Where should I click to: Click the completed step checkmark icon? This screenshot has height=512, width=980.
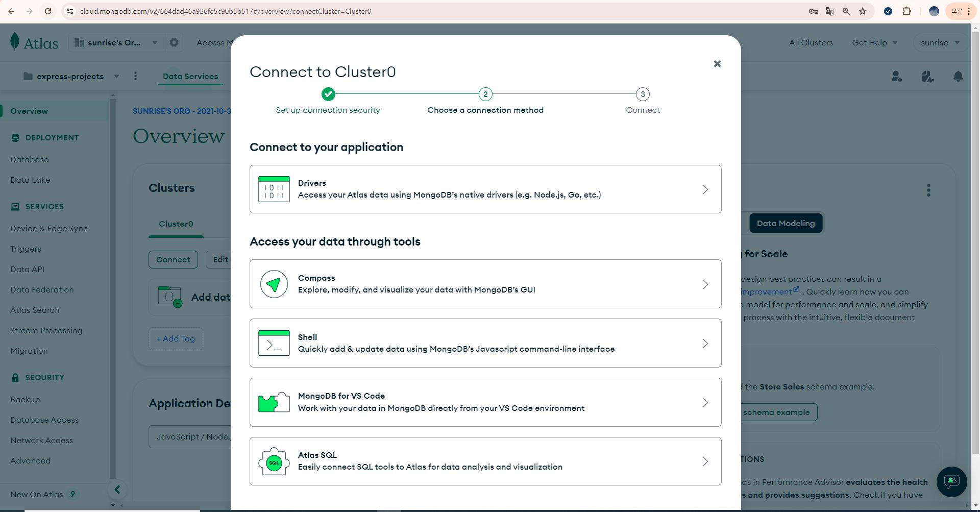pos(328,94)
